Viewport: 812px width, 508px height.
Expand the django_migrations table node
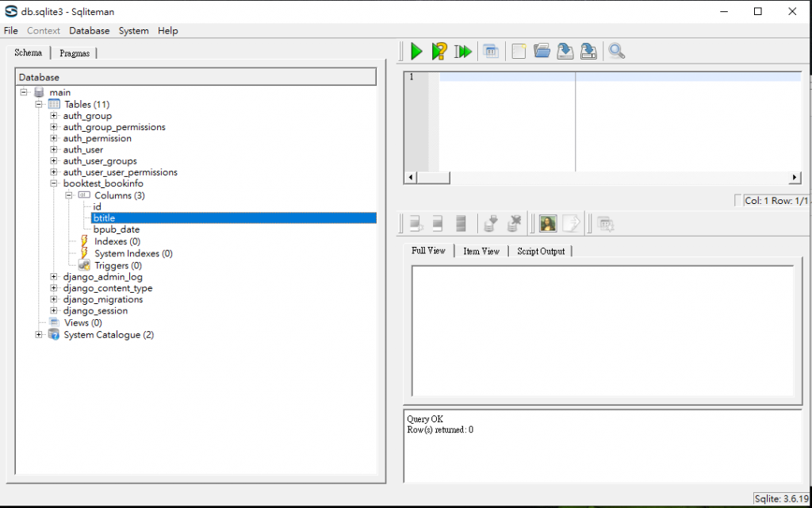coord(53,299)
